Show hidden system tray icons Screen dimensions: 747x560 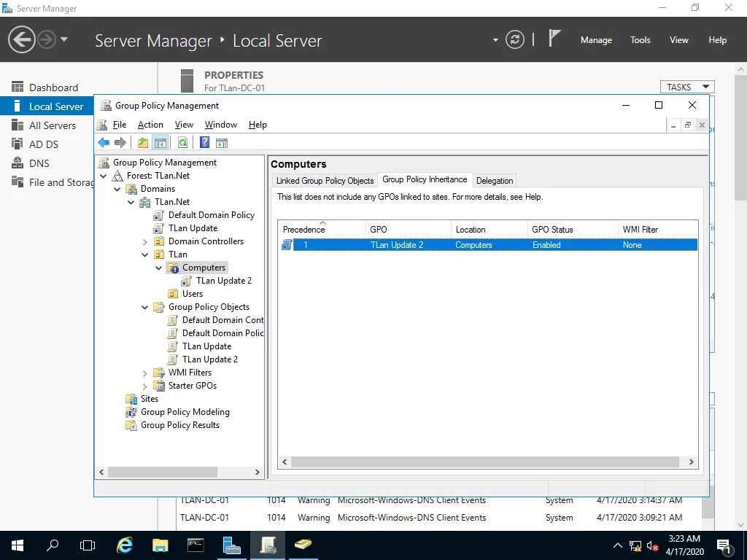click(617, 545)
